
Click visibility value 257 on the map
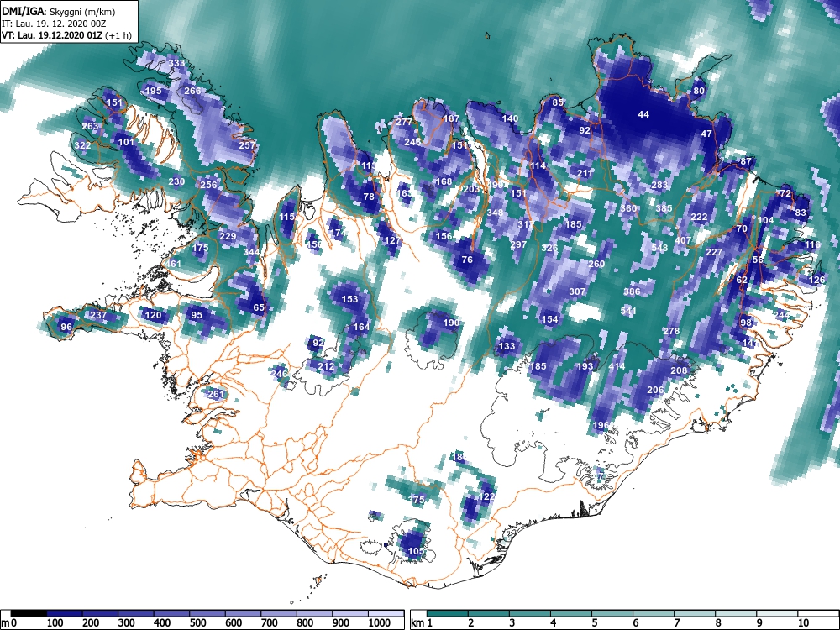[247, 145]
